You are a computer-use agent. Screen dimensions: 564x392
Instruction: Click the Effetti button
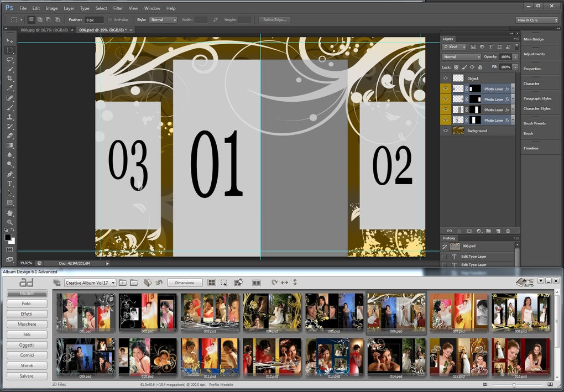[x=27, y=314]
